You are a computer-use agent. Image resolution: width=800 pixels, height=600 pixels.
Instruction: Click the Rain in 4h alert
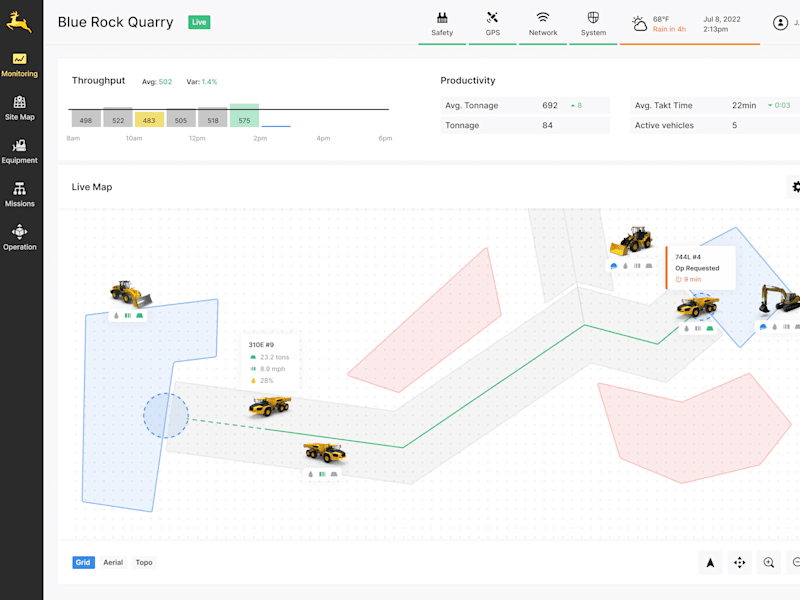pos(669,29)
